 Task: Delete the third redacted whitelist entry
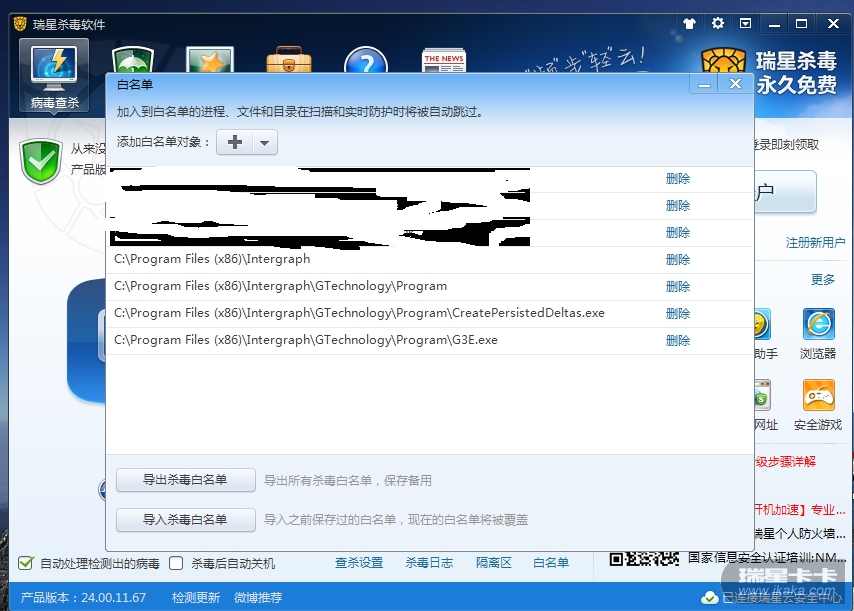point(678,233)
